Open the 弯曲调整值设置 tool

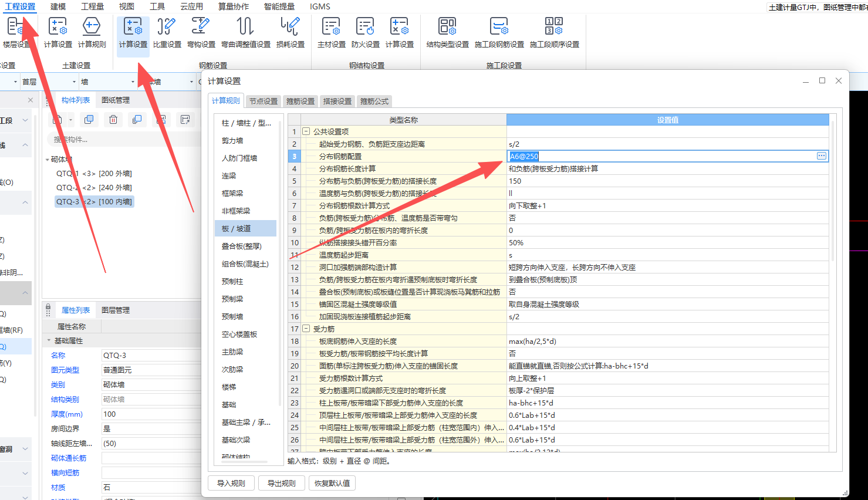pos(245,33)
